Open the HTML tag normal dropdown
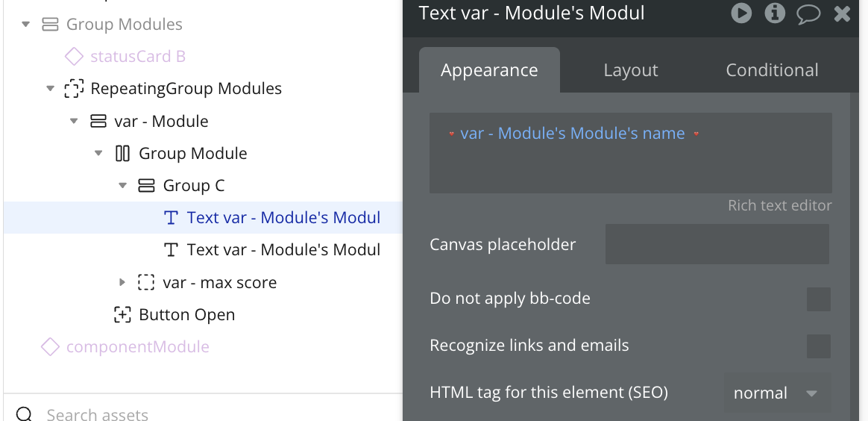The image size is (868, 421). [777, 393]
